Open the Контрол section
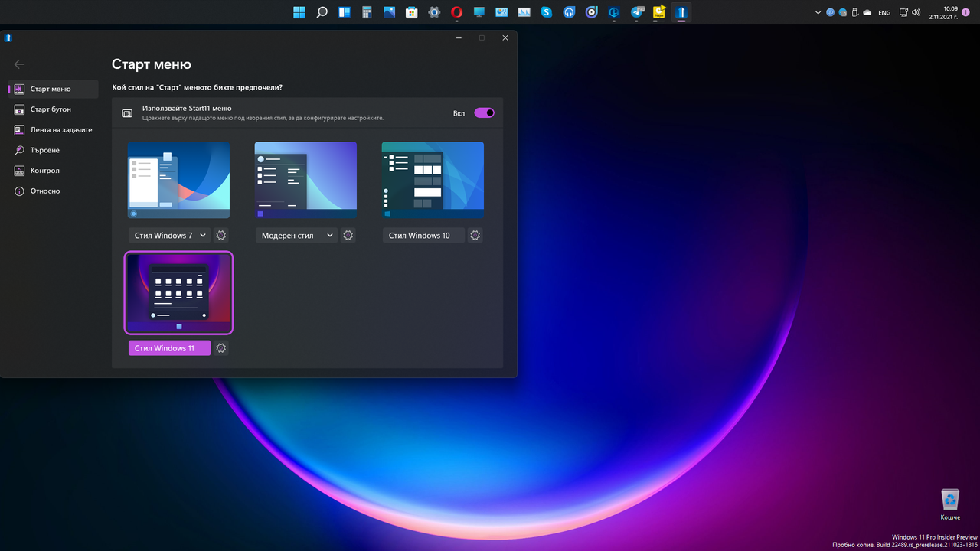This screenshot has height=551, width=980. (54, 171)
